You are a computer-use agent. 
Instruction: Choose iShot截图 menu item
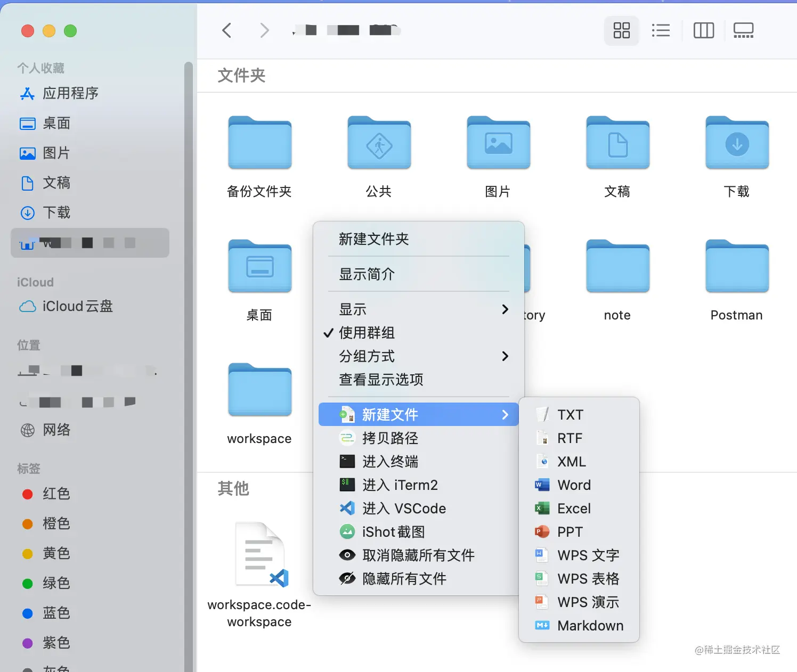(x=418, y=532)
